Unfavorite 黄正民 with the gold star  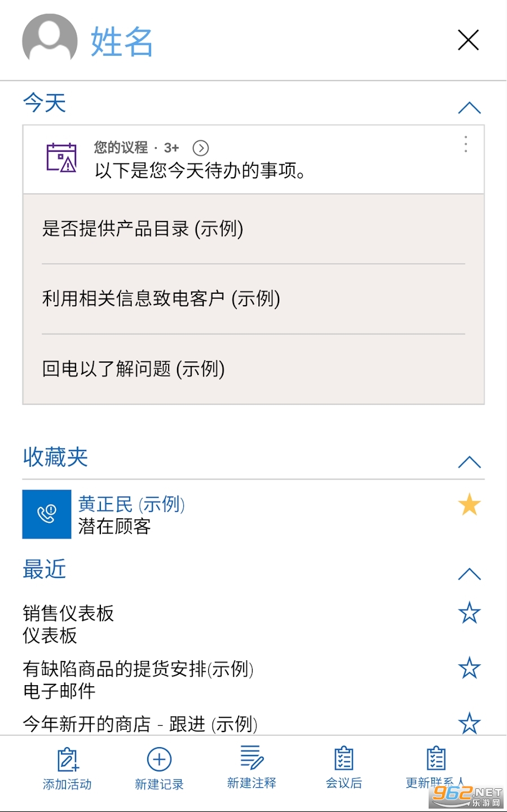pyautogui.click(x=469, y=505)
